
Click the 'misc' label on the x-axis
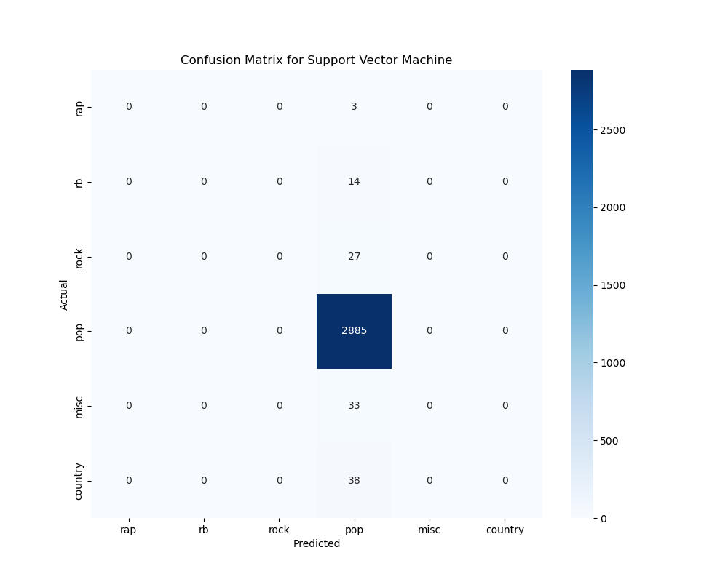[x=429, y=530]
